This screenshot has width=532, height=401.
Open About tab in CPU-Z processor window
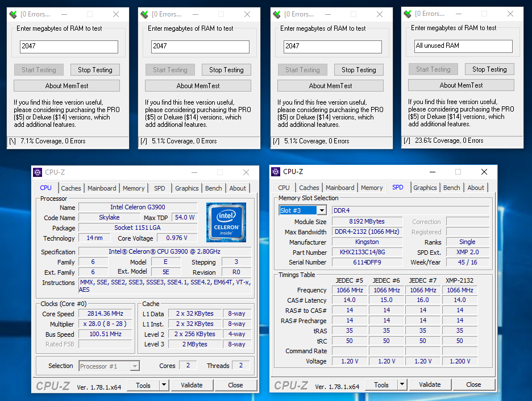pos(238,188)
